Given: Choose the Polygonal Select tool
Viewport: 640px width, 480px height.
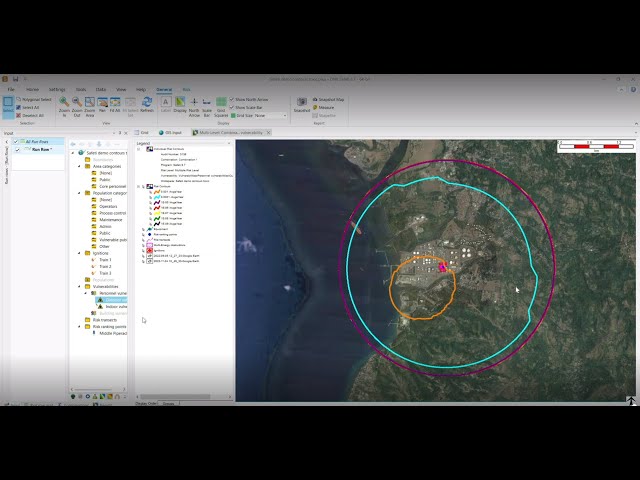Looking at the screenshot, I should 34,100.
